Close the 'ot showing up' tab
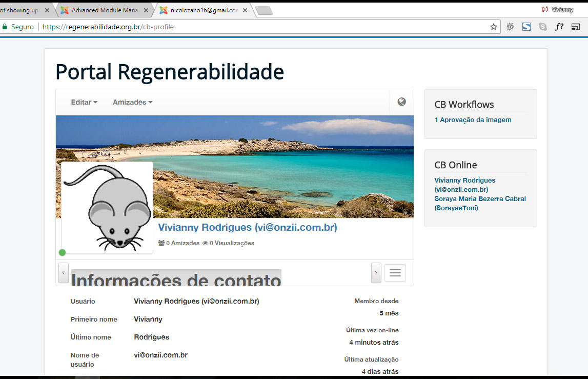The height and width of the screenshot is (379, 588). pyautogui.click(x=47, y=10)
